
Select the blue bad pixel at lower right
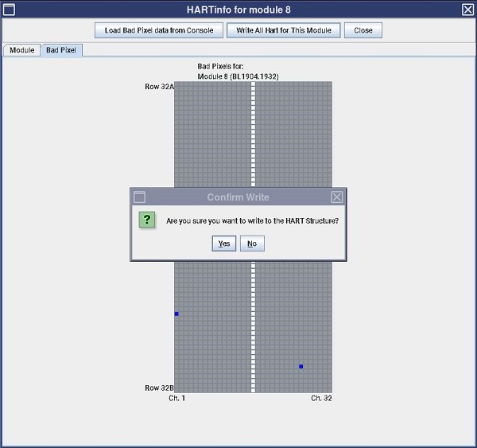coord(301,366)
